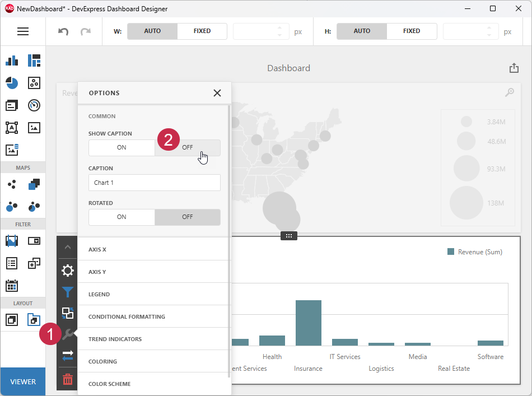The image size is (532, 396).
Task: Insert a Pie chart dashboard item
Action: coord(11,83)
